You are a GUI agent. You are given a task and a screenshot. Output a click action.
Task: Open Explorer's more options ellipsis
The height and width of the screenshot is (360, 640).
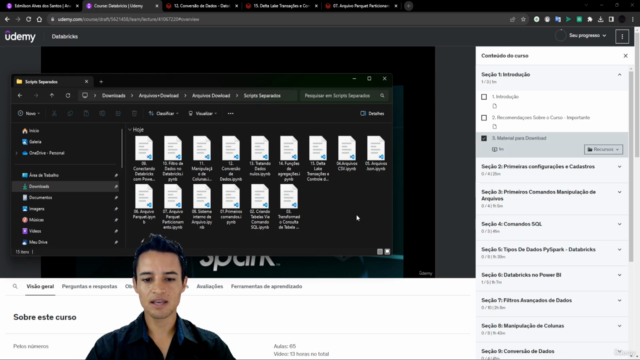point(231,113)
